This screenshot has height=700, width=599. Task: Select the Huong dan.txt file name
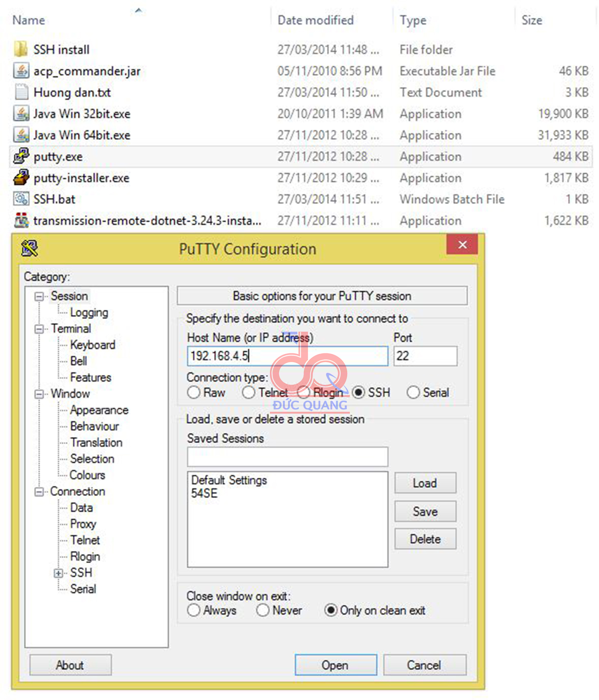click(72, 92)
